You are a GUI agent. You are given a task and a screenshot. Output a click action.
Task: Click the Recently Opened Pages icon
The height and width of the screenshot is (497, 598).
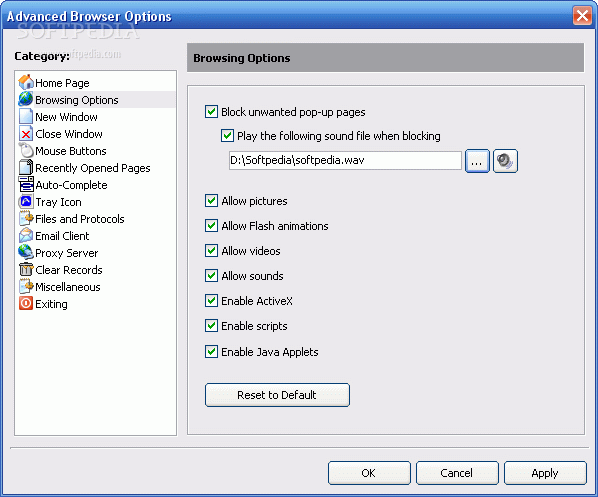(26, 167)
